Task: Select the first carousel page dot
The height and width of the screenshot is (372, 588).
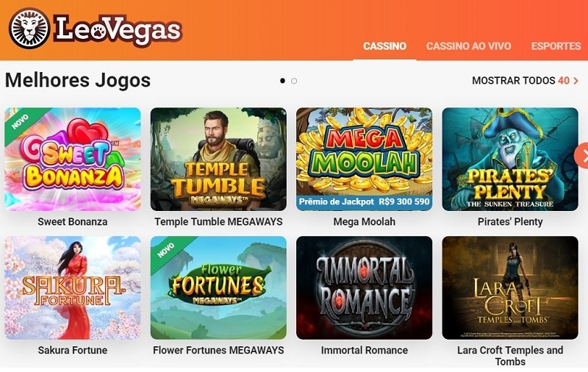Action: pyautogui.click(x=282, y=81)
